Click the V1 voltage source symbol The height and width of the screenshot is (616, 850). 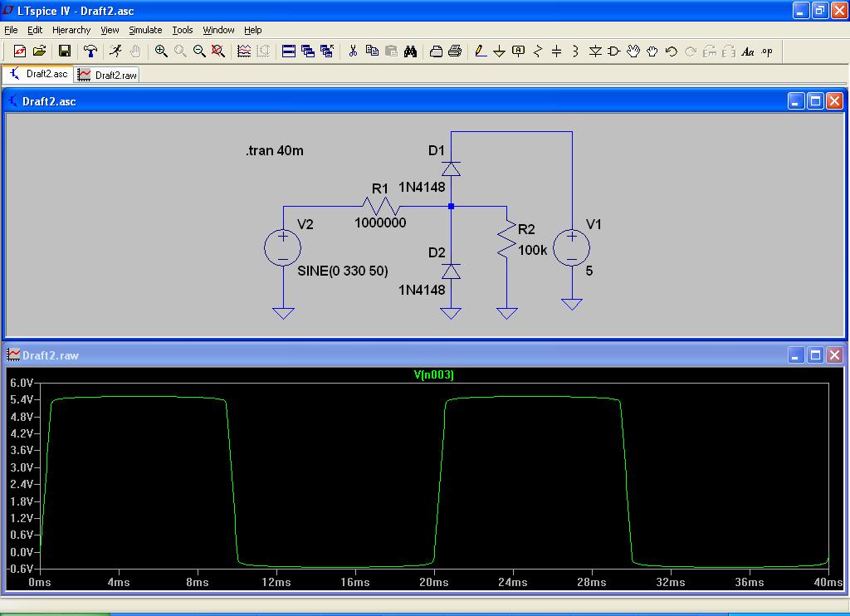point(571,247)
